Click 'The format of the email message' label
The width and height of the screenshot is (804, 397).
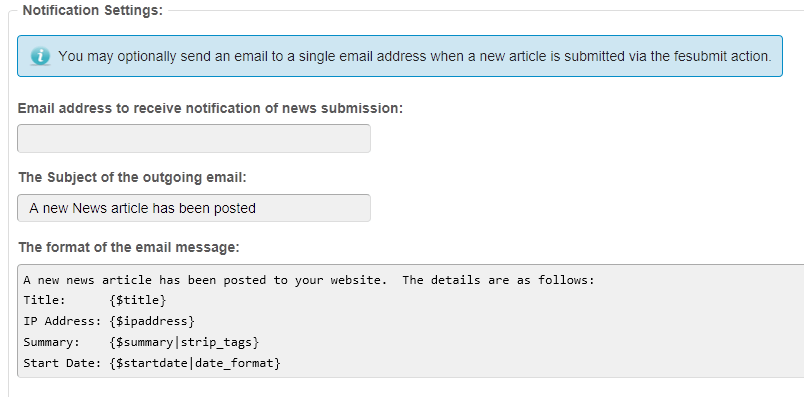(129, 247)
